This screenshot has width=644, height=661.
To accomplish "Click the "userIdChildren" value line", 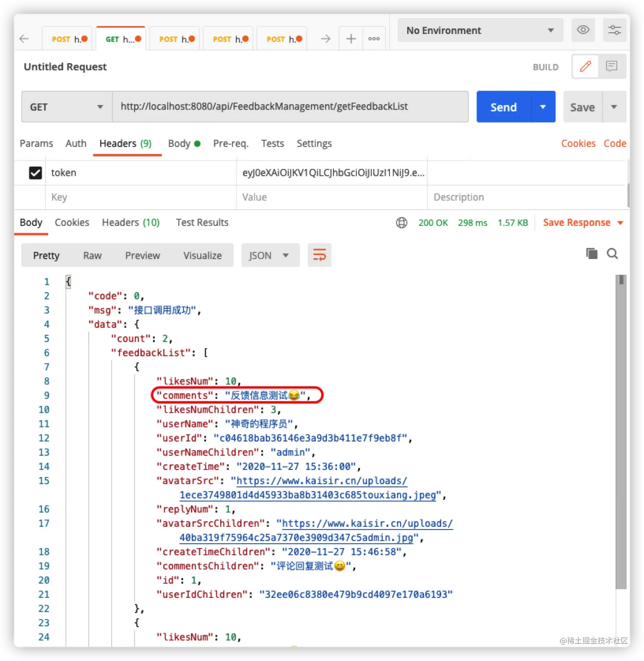I will click(x=304, y=594).
